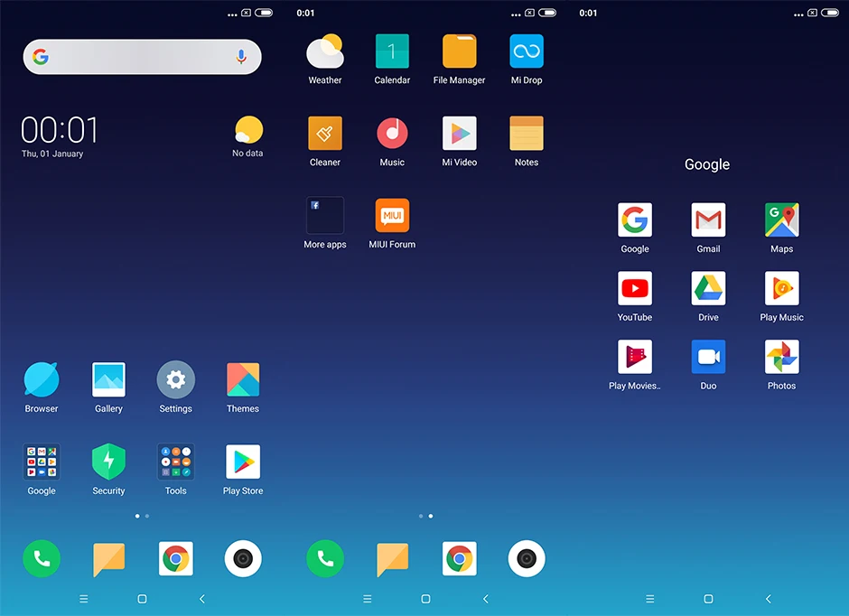Tap back button on second screen navbar
The height and width of the screenshot is (616, 849).
click(486, 599)
